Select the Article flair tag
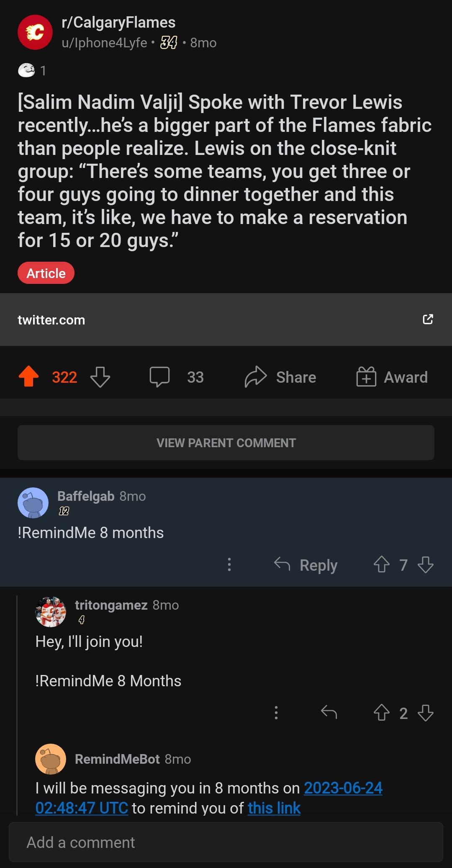Image resolution: width=452 pixels, height=868 pixels. tap(46, 273)
